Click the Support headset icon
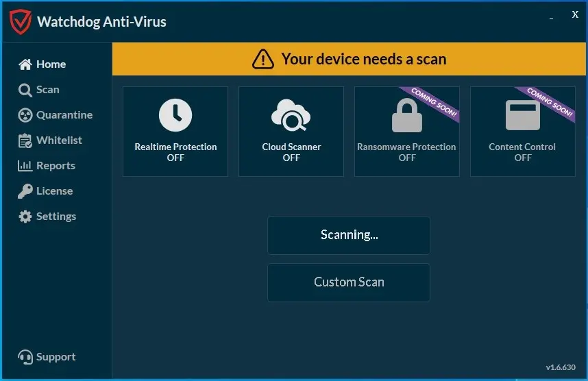This screenshot has width=588, height=381. point(25,357)
